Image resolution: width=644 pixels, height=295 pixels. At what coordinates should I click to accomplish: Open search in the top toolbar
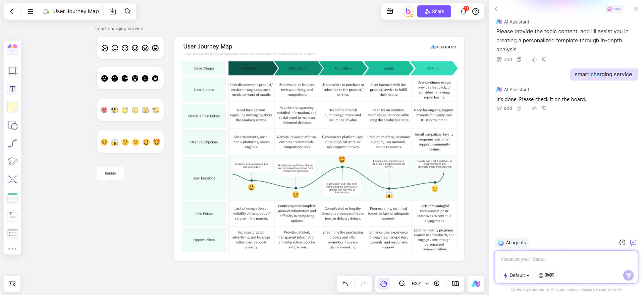click(127, 11)
